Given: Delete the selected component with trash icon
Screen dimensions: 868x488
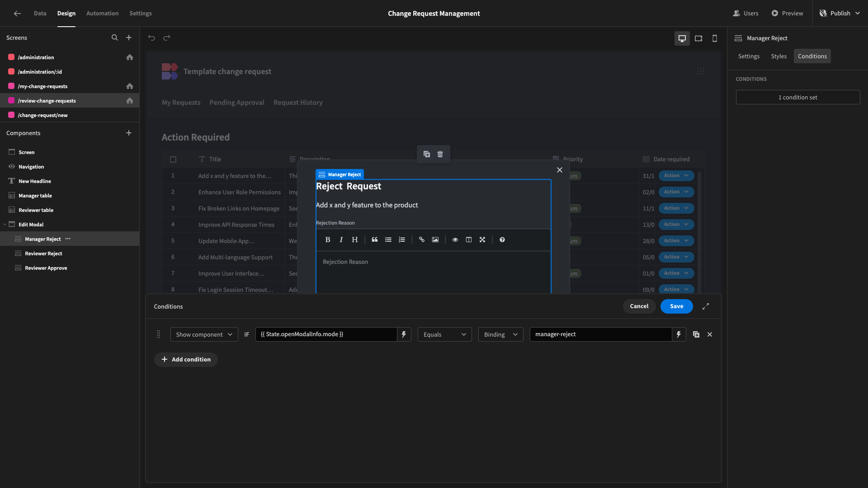Looking at the screenshot, I should point(440,154).
